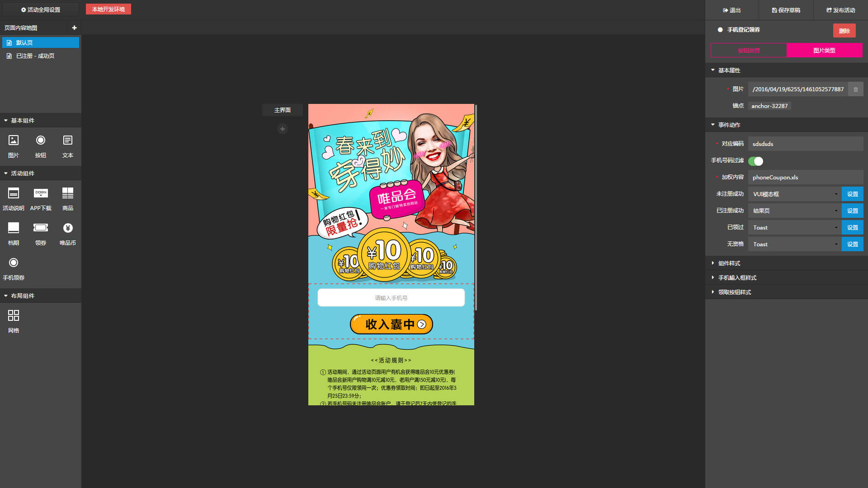This screenshot has width=868, height=488.
Task: Select the 档期 component
Action: click(x=14, y=234)
